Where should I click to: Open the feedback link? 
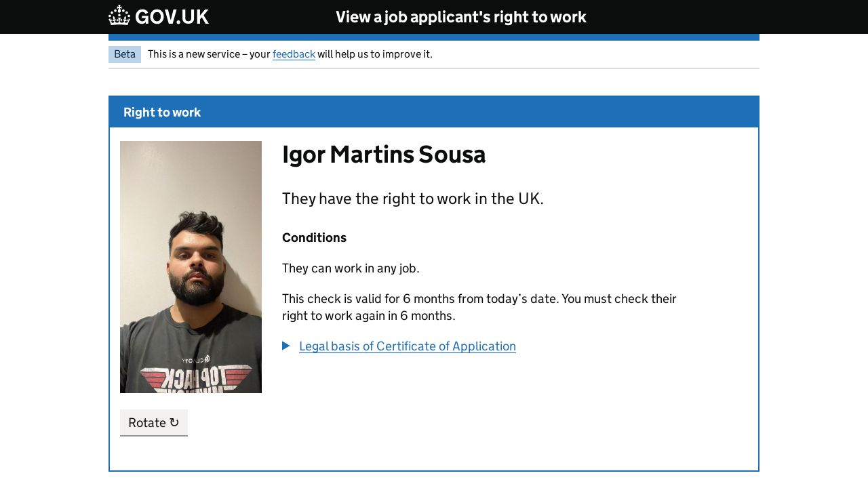point(294,54)
